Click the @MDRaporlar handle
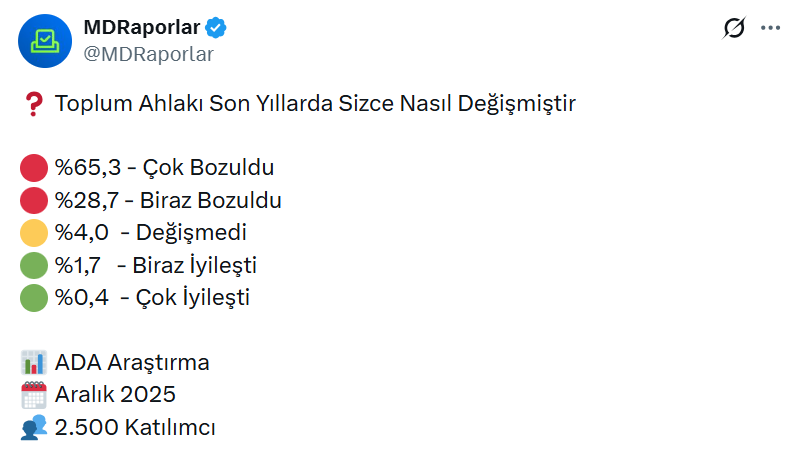Viewport: 795px width, 460px height. [148, 54]
